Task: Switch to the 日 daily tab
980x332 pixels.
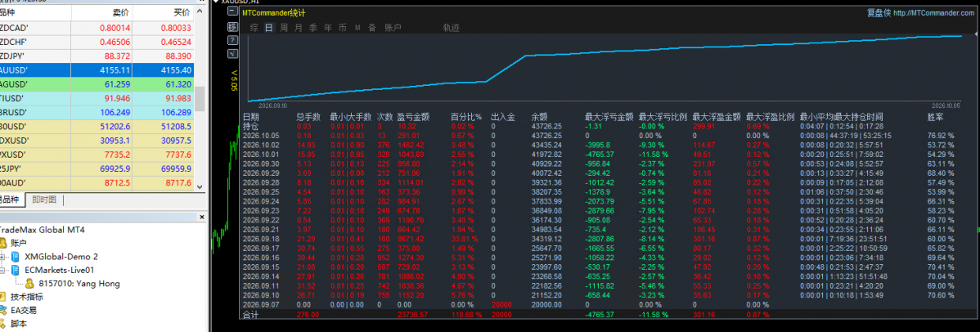Action: tap(269, 28)
